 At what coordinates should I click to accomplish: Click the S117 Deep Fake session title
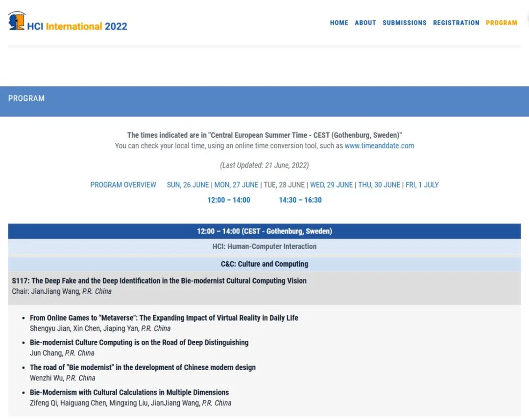coord(159,281)
